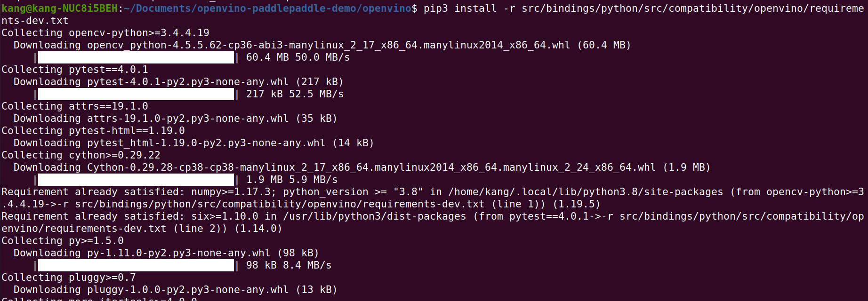Click 'Collecting attrs==19.1.0' line
The image size is (868, 301).
[75, 106]
